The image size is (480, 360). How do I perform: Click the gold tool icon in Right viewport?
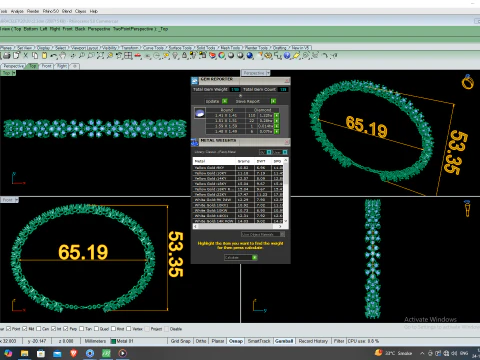tap(467, 208)
